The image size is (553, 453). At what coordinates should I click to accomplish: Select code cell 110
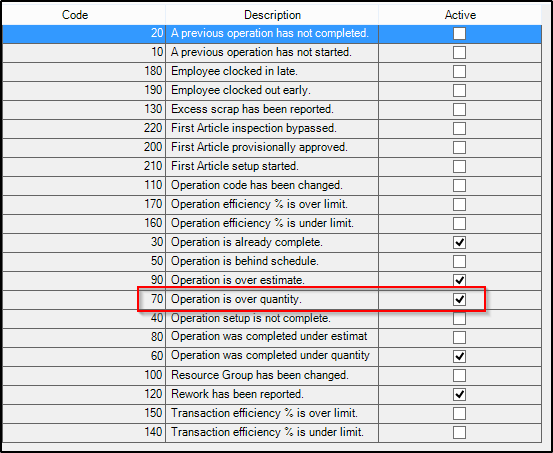(x=84, y=186)
